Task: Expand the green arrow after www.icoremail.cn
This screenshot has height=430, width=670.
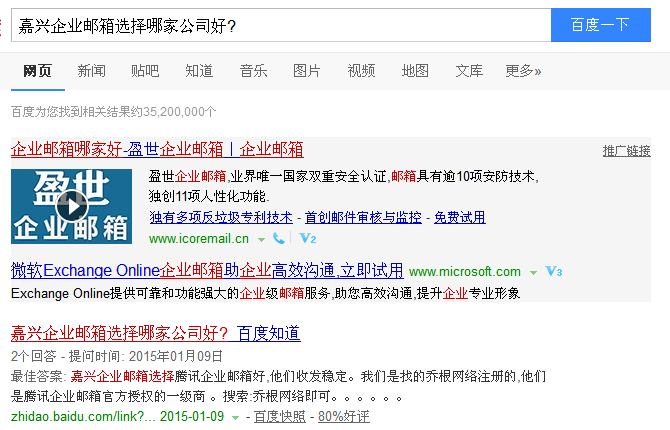Action: point(261,240)
